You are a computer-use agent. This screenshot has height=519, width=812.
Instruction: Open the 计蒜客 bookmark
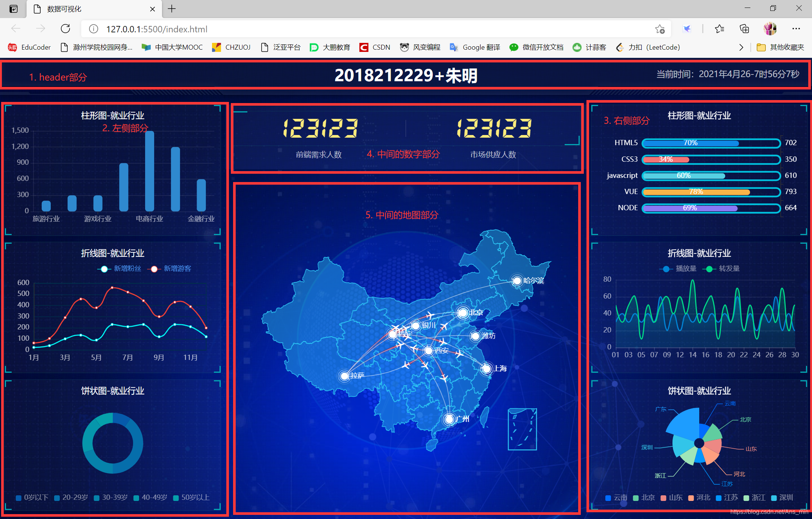pyautogui.click(x=589, y=47)
